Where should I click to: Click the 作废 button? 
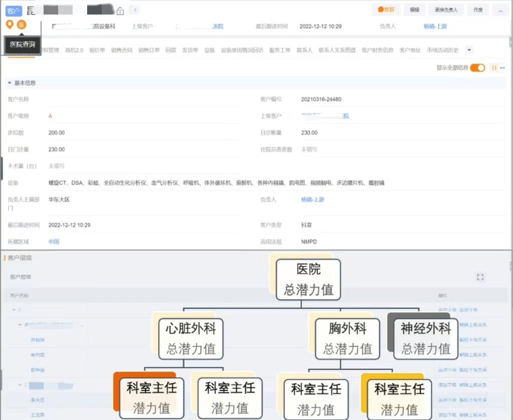pos(478,10)
